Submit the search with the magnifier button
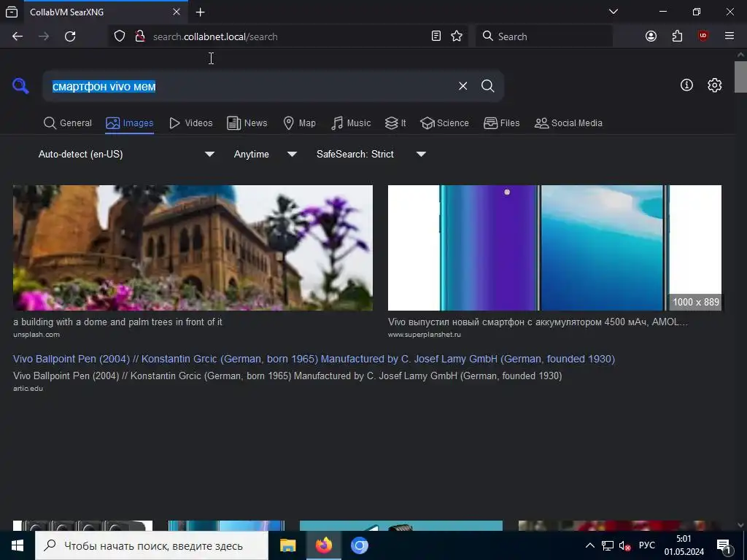Viewport: 747px width, 560px height. point(487,86)
